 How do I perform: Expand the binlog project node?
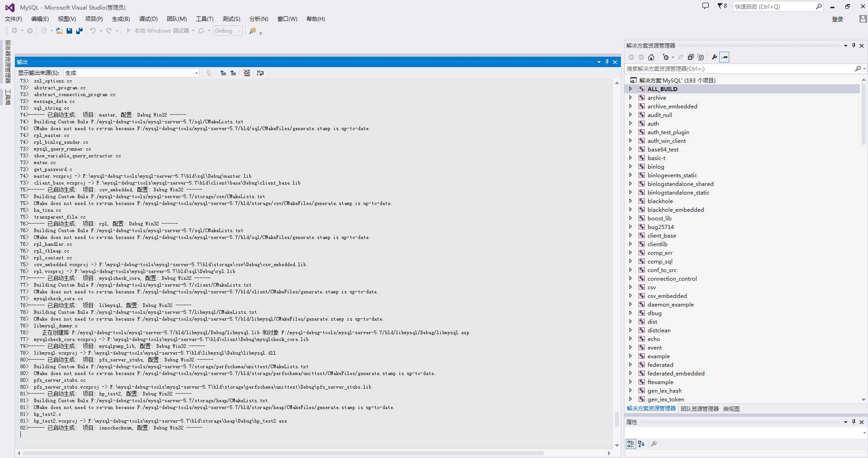[630, 166]
